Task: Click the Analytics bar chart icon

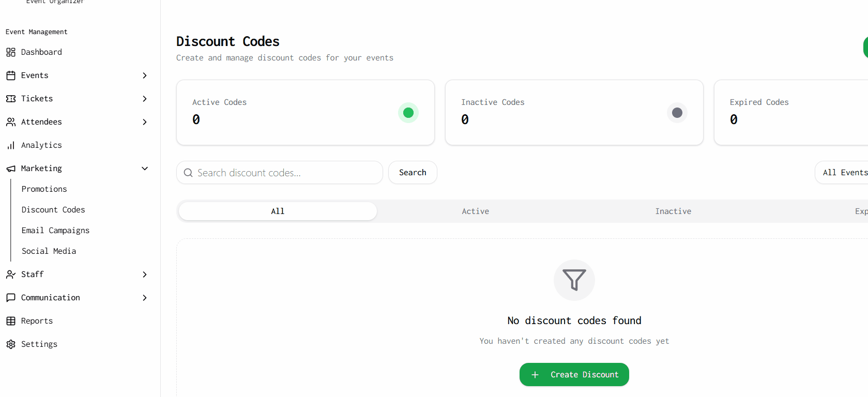Action: pos(11,145)
